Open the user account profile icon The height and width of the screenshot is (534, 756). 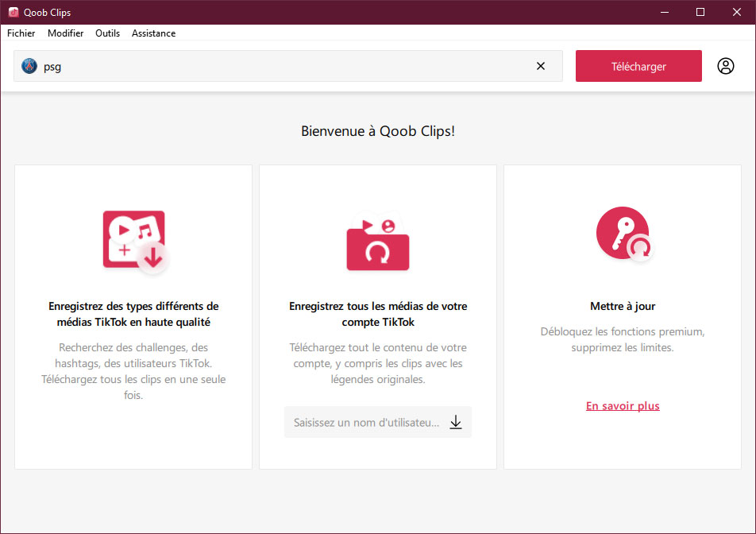click(x=725, y=66)
